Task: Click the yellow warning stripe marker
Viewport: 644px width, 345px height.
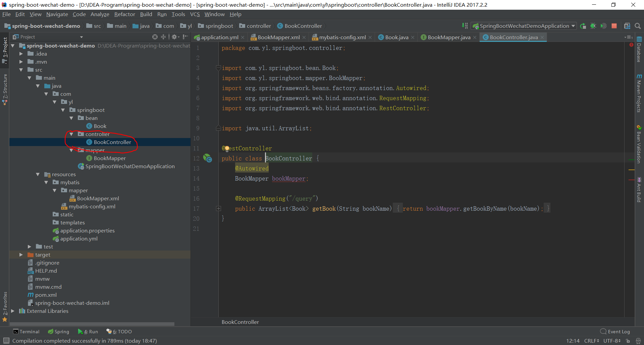Action: point(631,170)
